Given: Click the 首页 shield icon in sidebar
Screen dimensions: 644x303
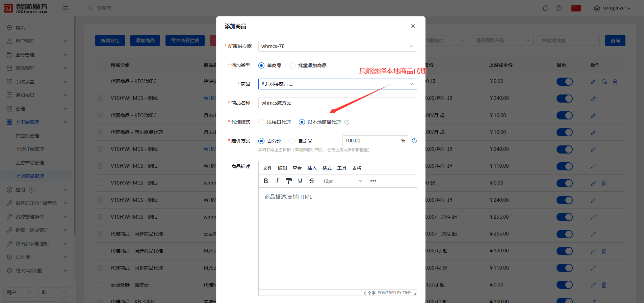Looking at the screenshot, I should tap(9, 28).
